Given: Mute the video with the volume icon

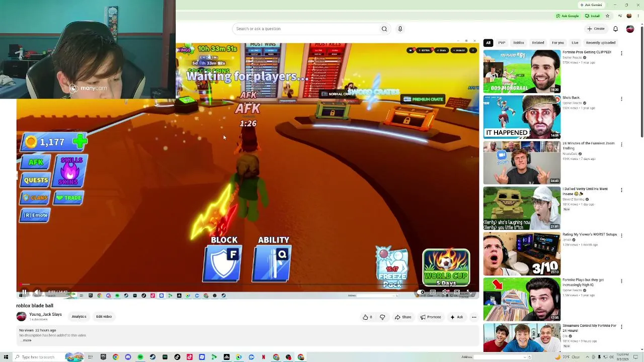Looking at the screenshot, I should coord(37,292).
